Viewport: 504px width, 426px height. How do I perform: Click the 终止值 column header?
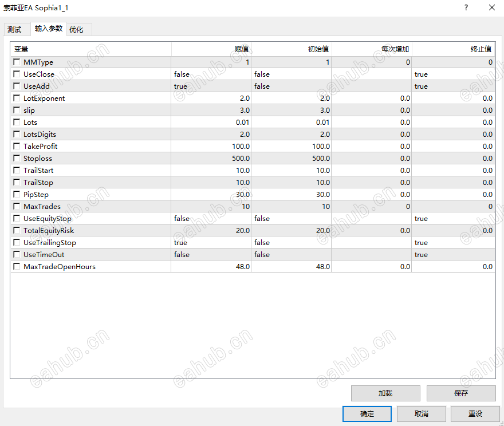453,49
